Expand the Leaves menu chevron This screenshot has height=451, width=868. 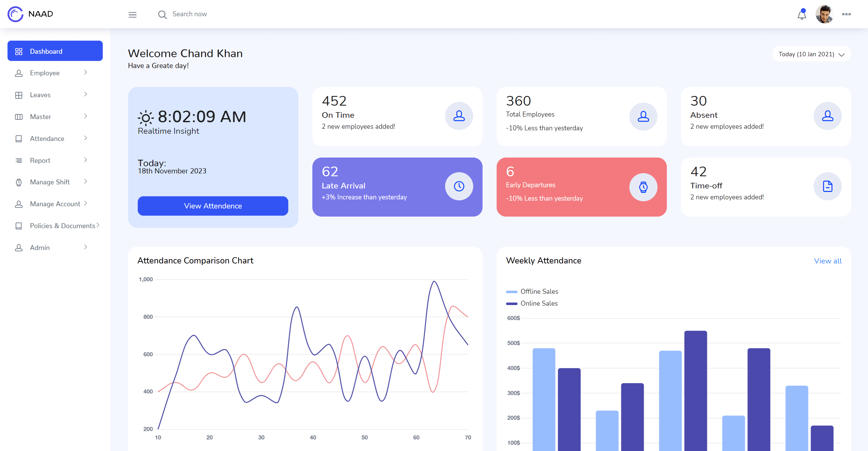(86, 94)
